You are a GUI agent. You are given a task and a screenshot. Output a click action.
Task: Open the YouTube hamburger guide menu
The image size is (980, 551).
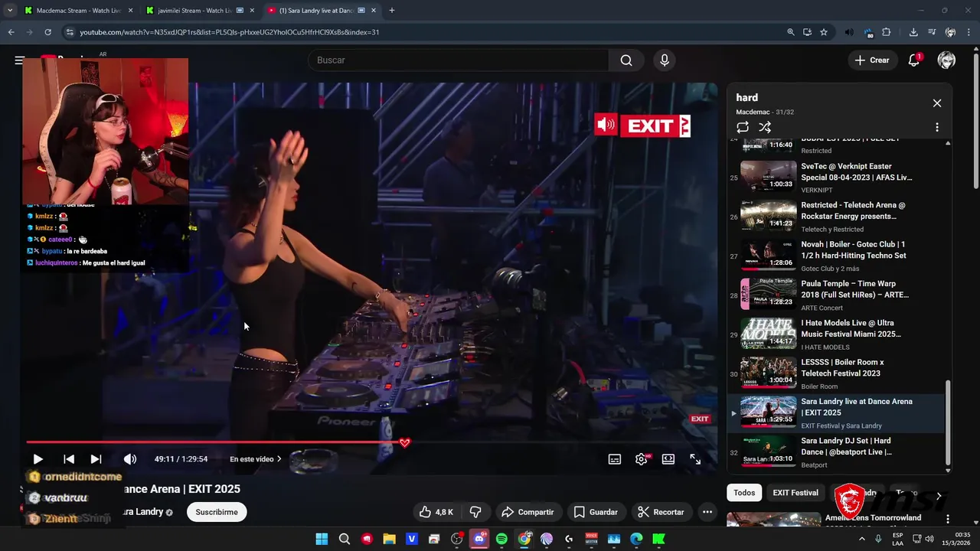pos(19,60)
